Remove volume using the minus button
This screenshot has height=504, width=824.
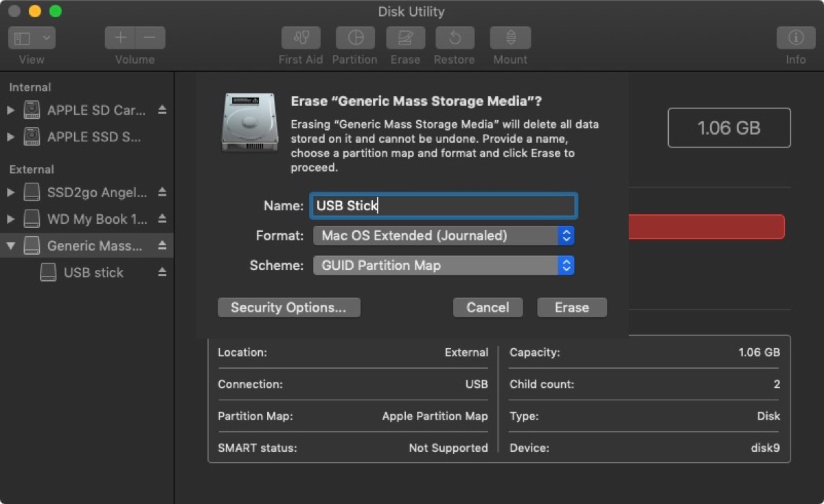click(x=150, y=38)
